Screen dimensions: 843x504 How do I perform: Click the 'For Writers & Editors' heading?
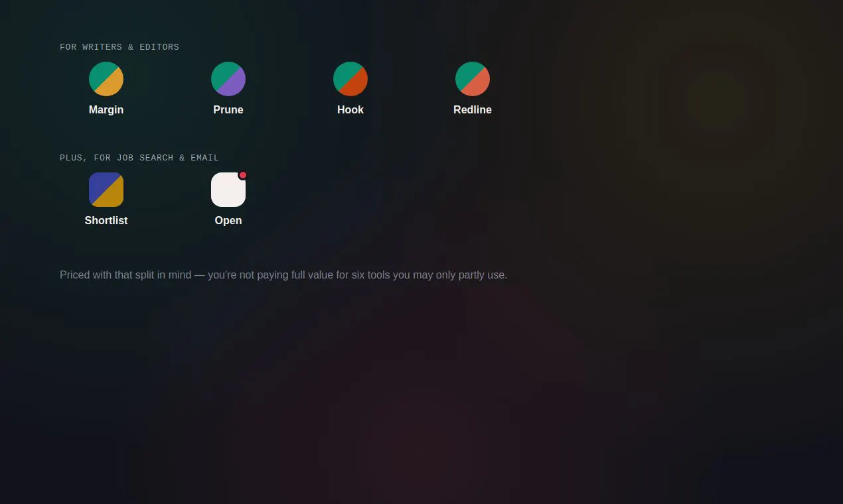[119, 47]
